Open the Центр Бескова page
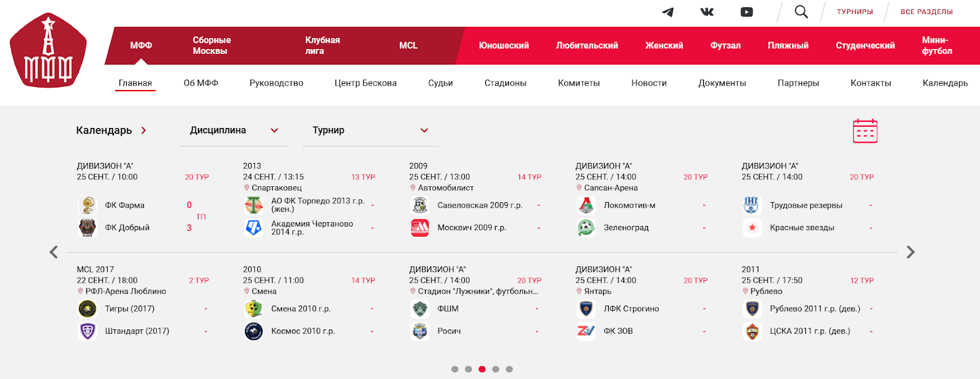This screenshot has height=379, width=980. coord(366,83)
